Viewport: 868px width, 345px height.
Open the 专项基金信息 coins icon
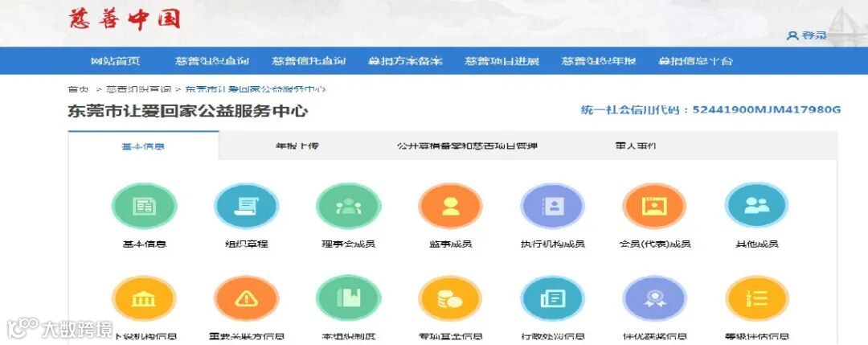click(x=450, y=298)
